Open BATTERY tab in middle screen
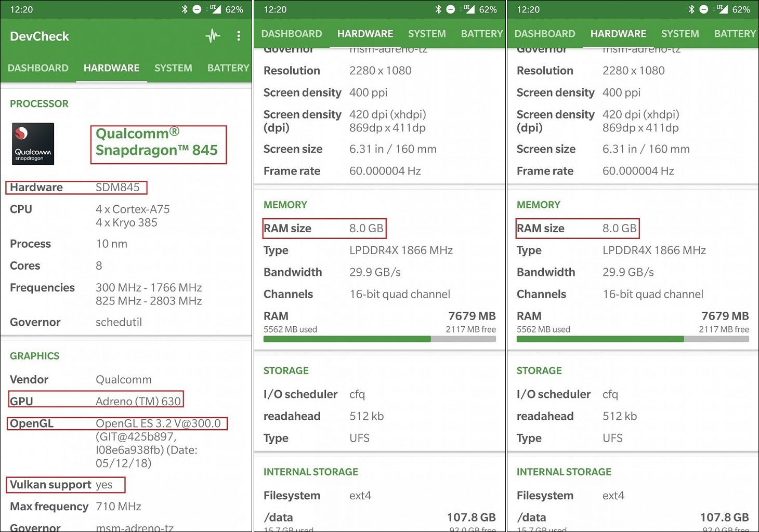The width and height of the screenshot is (759, 532). coord(482,34)
